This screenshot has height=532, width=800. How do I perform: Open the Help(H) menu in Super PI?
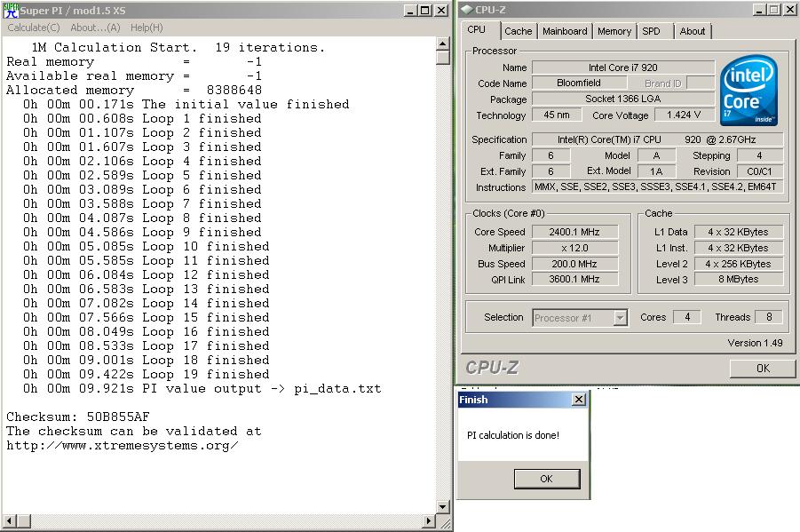(147, 28)
